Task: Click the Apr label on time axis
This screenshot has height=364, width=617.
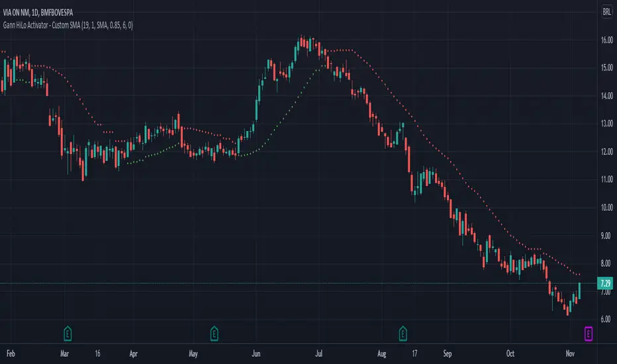Action: coord(133,353)
